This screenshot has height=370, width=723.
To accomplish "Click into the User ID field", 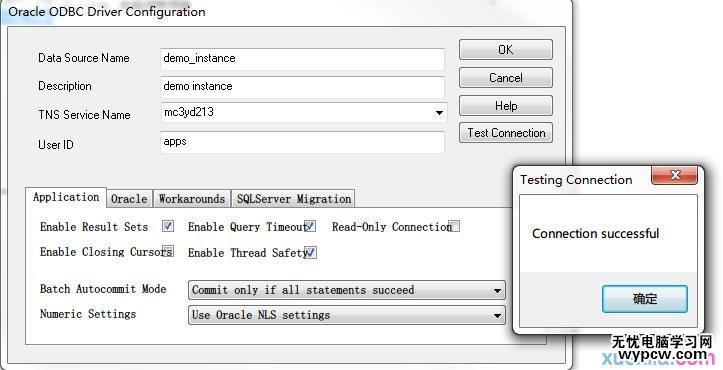I will click(x=302, y=142).
